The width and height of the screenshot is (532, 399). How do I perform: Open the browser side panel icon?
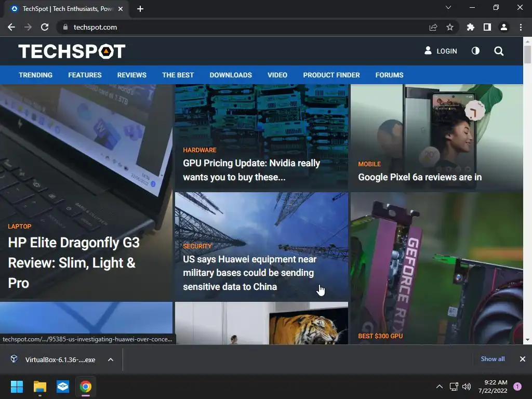487,27
